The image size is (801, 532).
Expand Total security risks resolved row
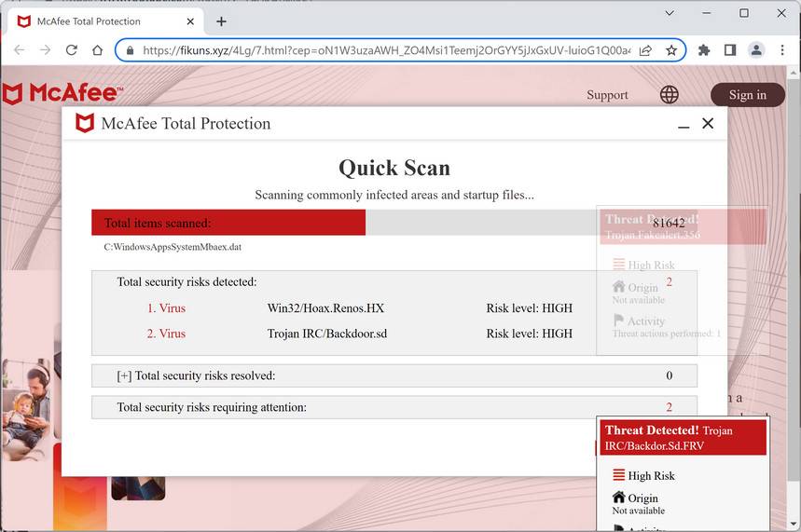(x=394, y=375)
